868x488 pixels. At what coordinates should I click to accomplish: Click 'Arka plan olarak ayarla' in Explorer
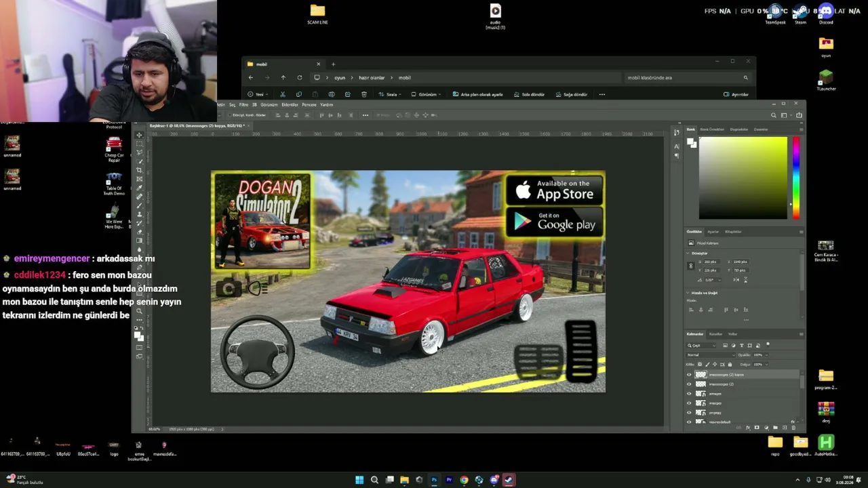(478, 94)
